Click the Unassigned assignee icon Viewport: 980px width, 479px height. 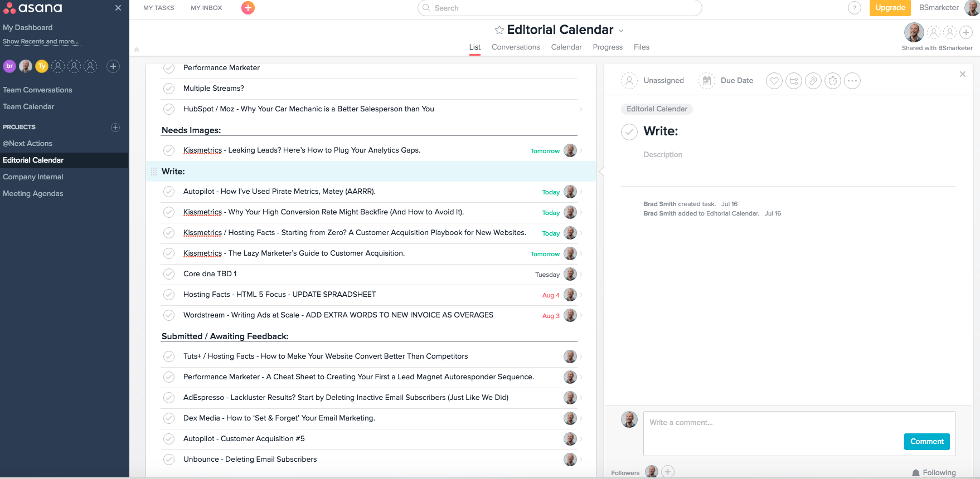629,81
